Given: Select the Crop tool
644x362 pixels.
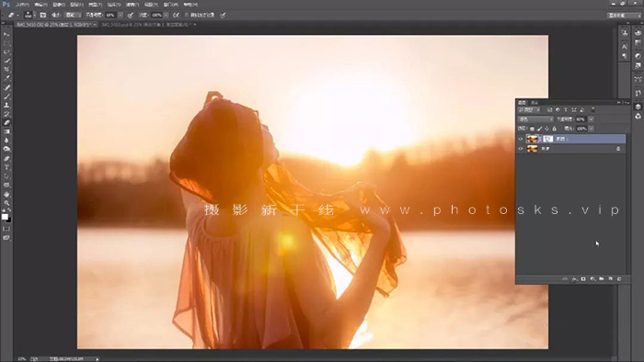Looking at the screenshot, I should click(x=6, y=70).
